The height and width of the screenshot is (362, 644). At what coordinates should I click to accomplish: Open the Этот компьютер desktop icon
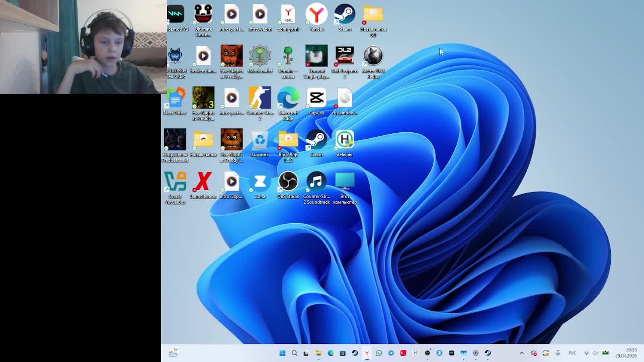pyautogui.click(x=345, y=188)
